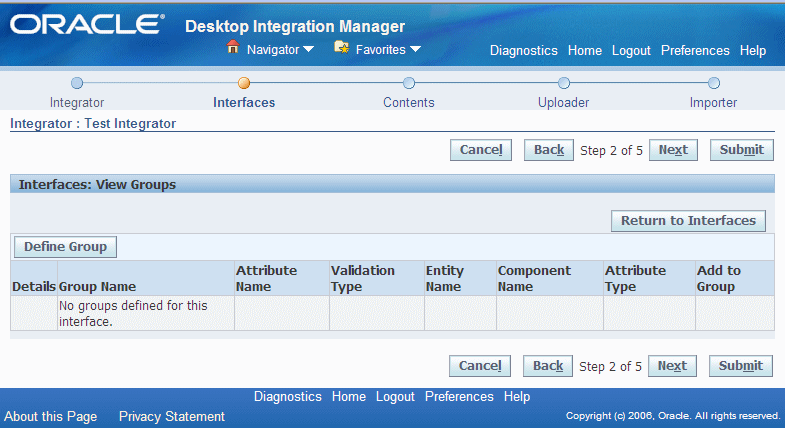Select the Contents train step circle
The width and height of the screenshot is (785, 428).
pyautogui.click(x=409, y=83)
